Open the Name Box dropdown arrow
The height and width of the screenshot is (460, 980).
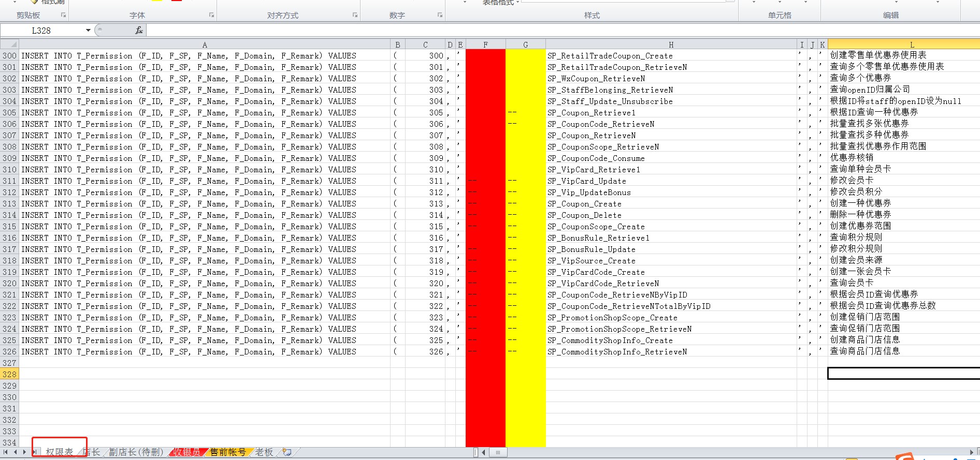click(88, 31)
